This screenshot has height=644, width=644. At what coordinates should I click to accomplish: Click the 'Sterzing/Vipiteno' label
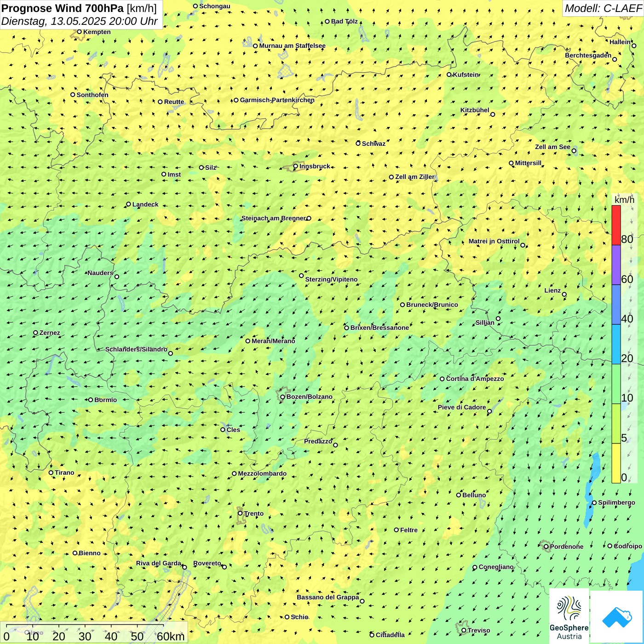point(331,280)
